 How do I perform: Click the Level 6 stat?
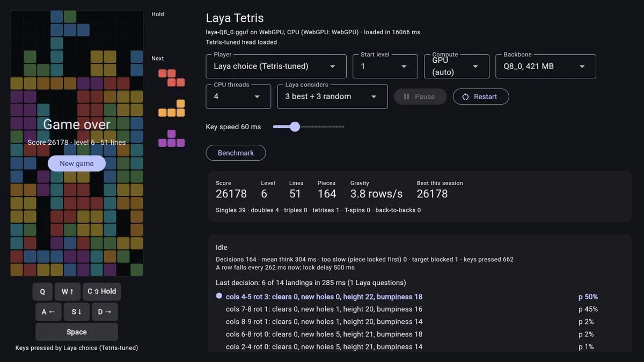pos(268,189)
